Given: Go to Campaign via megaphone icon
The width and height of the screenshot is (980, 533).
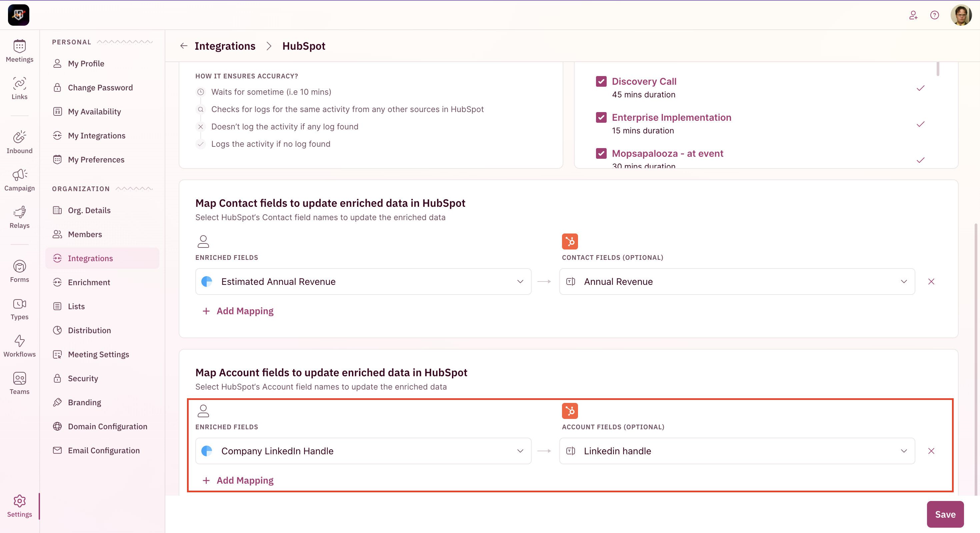Looking at the screenshot, I should [19, 180].
